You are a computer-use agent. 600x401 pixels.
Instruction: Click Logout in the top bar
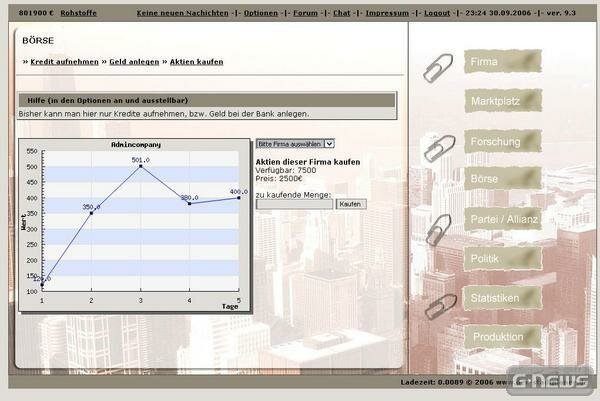(437, 13)
